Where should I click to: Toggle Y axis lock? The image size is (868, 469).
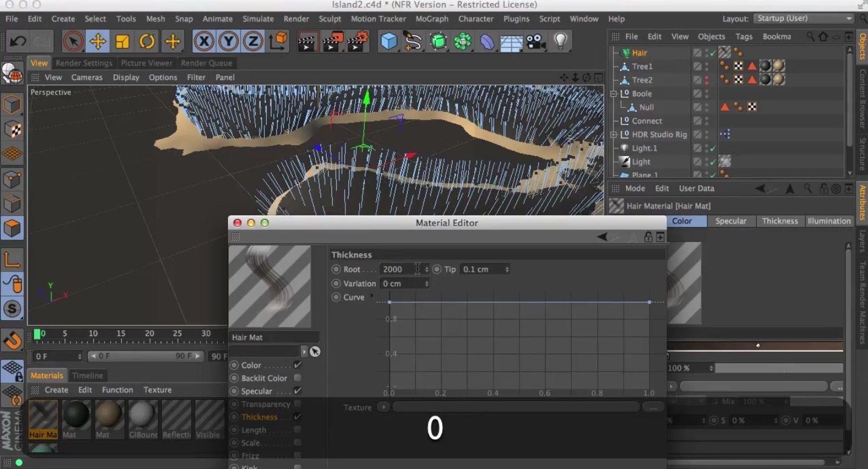tap(228, 41)
